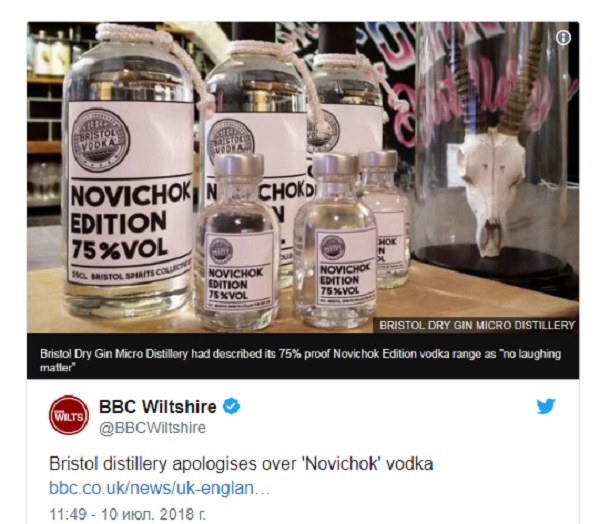Click the image caption about 75% proof vodka
Viewport: 600px width, 524px height.
coord(300,360)
